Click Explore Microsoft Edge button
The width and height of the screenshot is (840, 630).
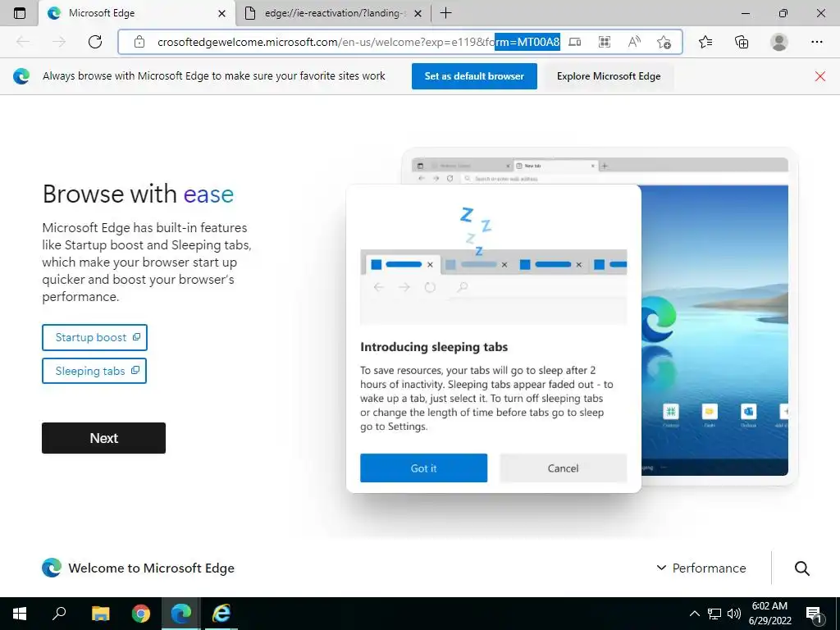coord(609,76)
